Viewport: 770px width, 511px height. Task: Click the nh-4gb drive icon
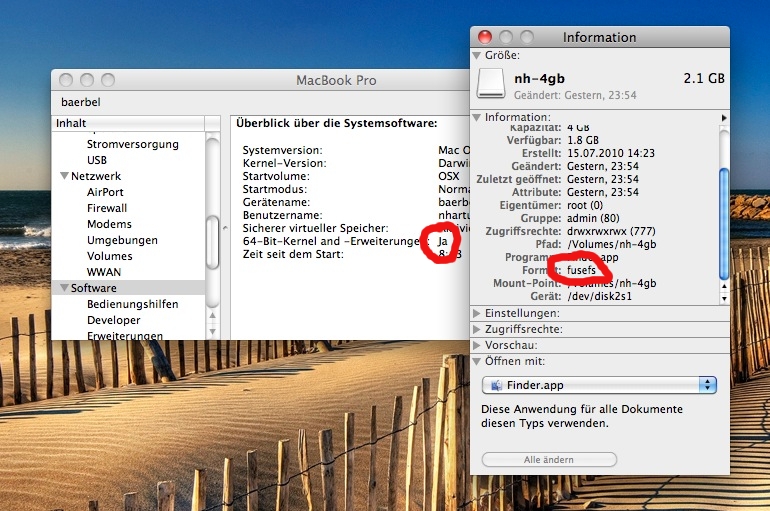tap(491, 83)
